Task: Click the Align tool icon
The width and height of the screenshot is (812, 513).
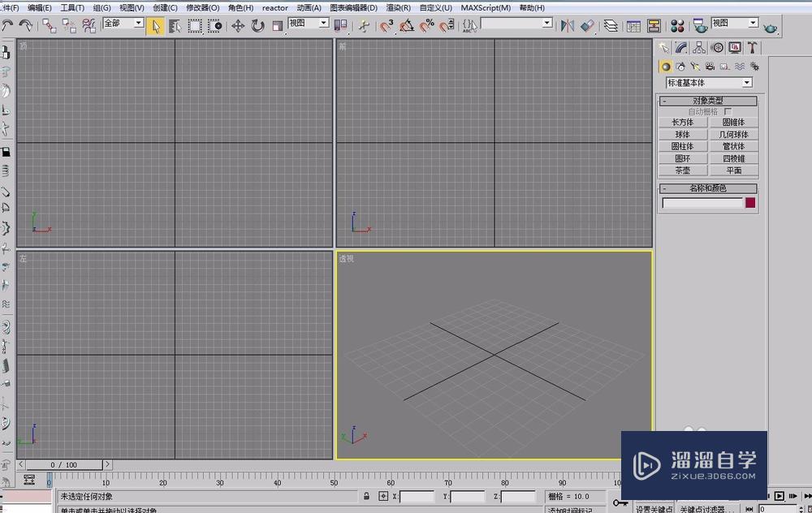Action: (x=588, y=25)
